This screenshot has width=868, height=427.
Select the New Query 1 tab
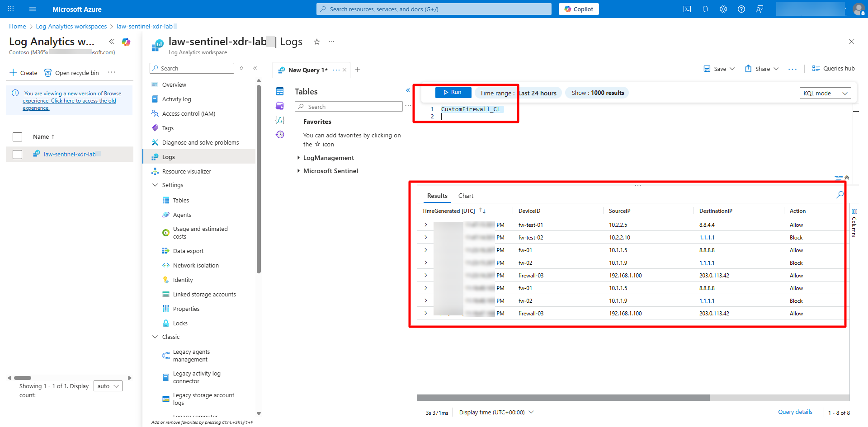[x=307, y=70]
